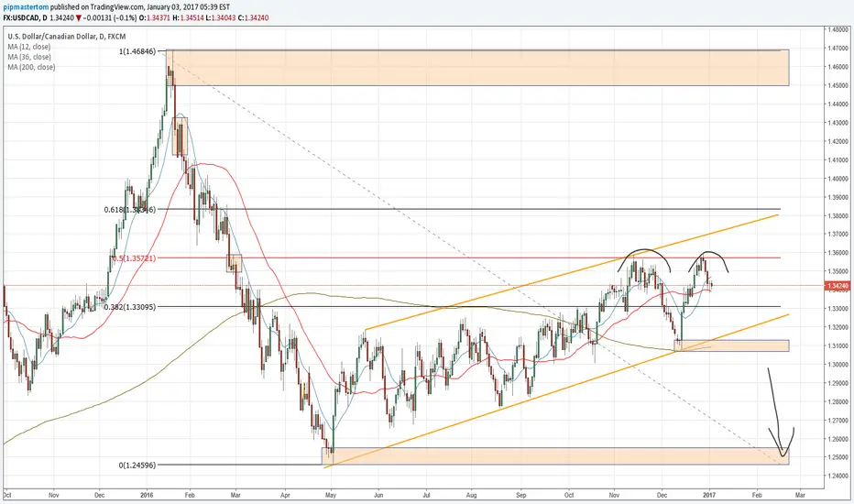This screenshot has height=504, width=854.
Task: Click the 1.45000 price axis value
Action: (838, 85)
